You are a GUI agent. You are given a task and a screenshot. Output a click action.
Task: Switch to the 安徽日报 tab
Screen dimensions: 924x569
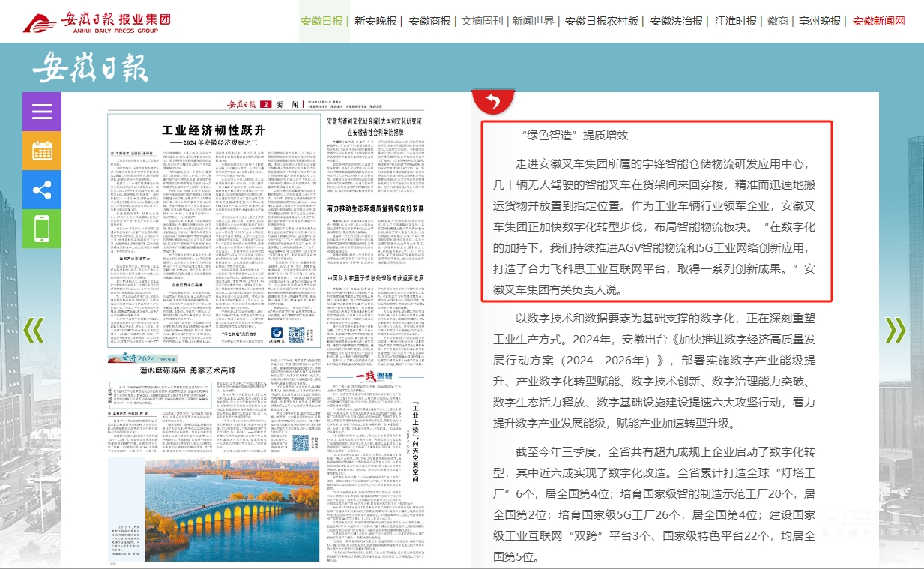click(321, 21)
